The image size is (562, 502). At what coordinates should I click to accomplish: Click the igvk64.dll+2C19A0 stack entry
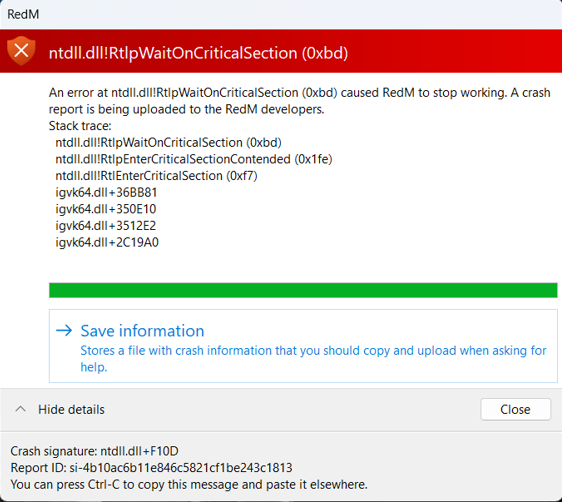pos(107,243)
